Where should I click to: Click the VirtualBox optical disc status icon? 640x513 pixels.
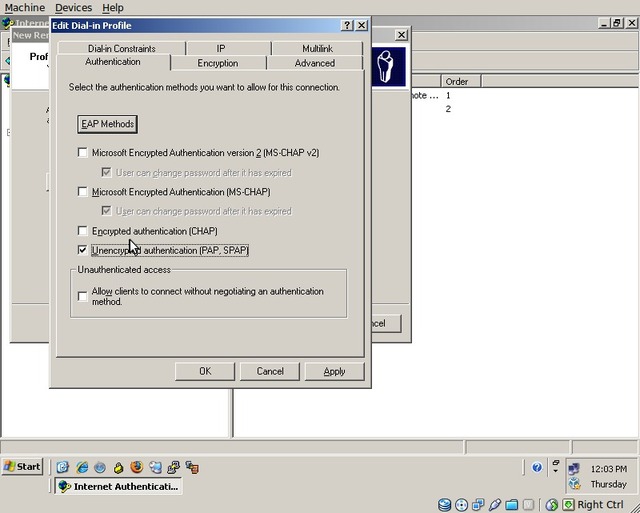[x=461, y=505]
